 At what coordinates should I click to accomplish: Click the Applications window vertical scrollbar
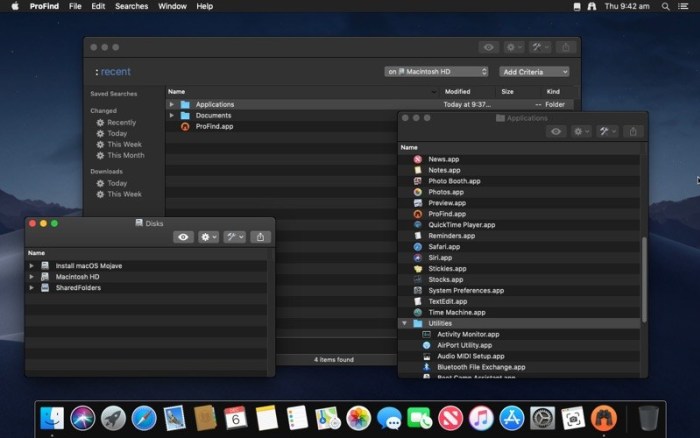coord(644,279)
